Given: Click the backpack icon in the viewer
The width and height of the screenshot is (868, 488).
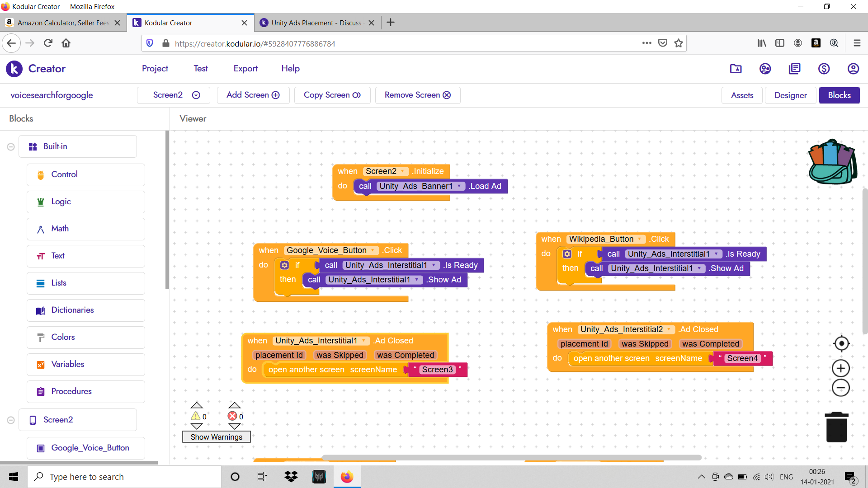Looking at the screenshot, I should pyautogui.click(x=832, y=162).
